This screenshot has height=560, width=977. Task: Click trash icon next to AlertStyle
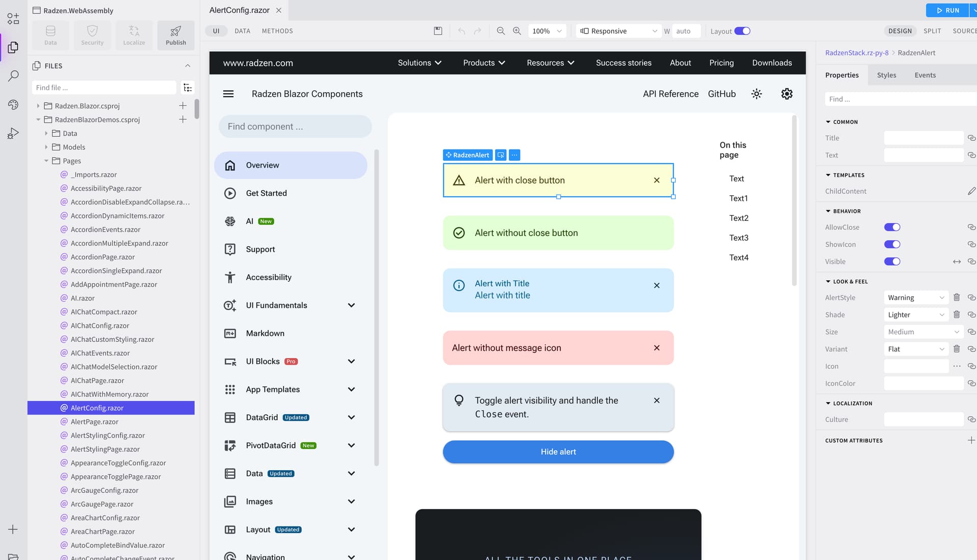pyautogui.click(x=957, y=298)
